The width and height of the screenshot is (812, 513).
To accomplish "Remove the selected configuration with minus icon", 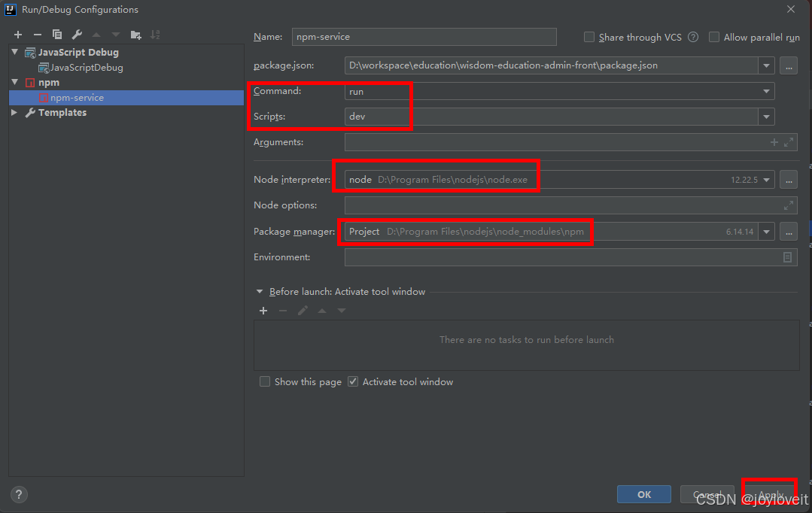I will pos(38,35).
